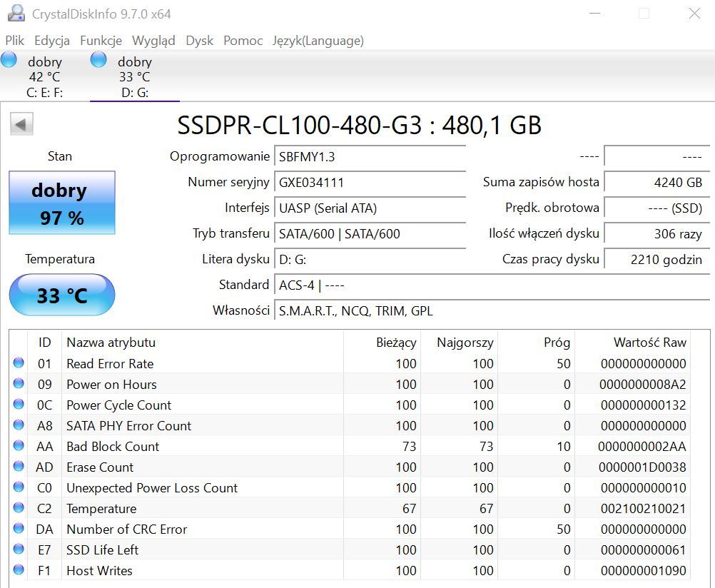Click status orb for Power on Hours
The height and width of the screenshot is (588, 715).
pos(19,383)
